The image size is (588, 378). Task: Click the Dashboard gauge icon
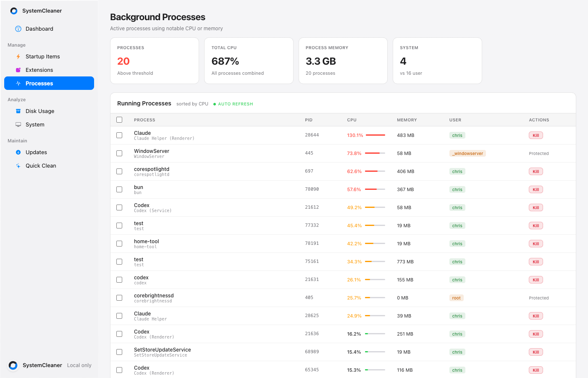pos(18,29)
